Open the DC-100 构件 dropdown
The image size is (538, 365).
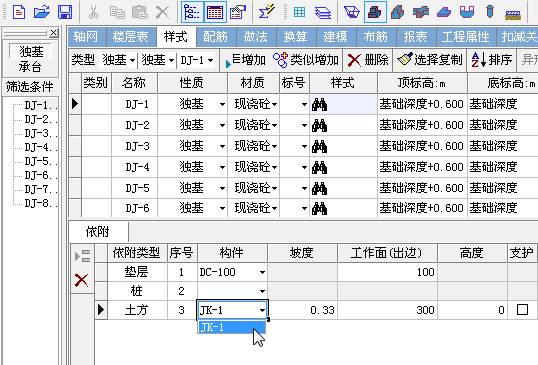(262, 272)
